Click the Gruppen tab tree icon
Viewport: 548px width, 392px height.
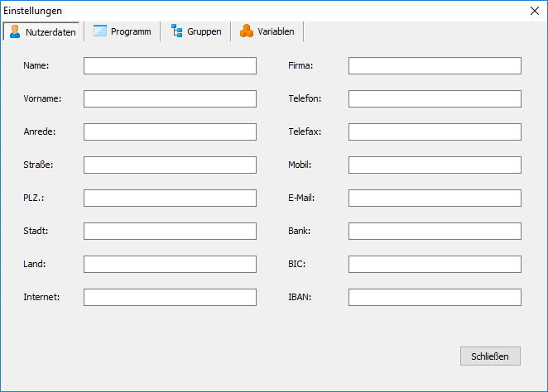point(176,31)
